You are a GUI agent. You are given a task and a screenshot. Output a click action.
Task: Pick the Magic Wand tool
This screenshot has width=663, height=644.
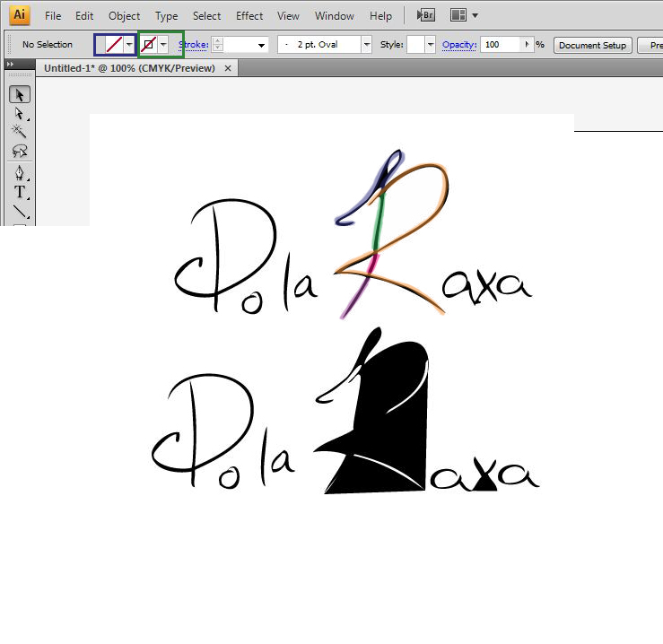pyautogui.click(x=19, y=132)
